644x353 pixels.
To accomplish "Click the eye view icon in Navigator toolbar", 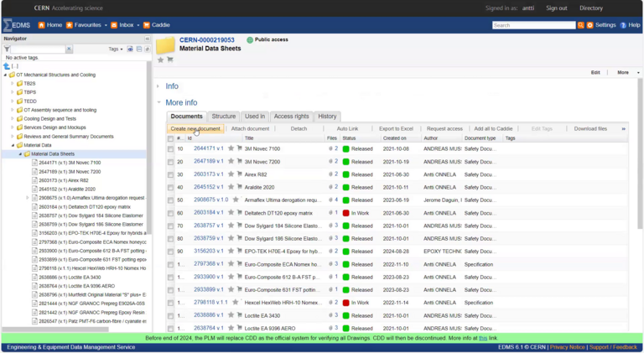I will pyautogui.click(x=130, y=49).
